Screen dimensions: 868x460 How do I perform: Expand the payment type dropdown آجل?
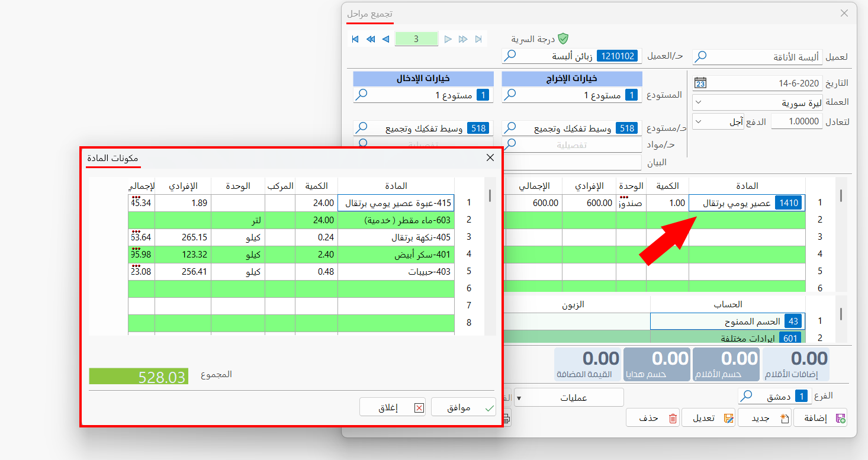click(699, 122)
